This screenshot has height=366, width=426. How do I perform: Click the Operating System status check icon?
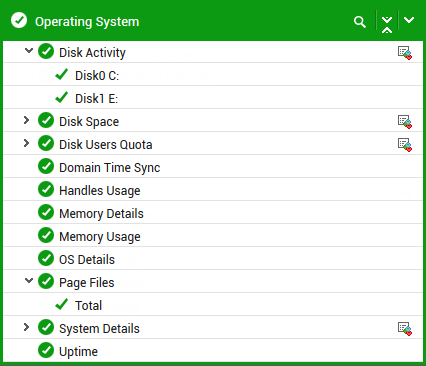(19, 20)
